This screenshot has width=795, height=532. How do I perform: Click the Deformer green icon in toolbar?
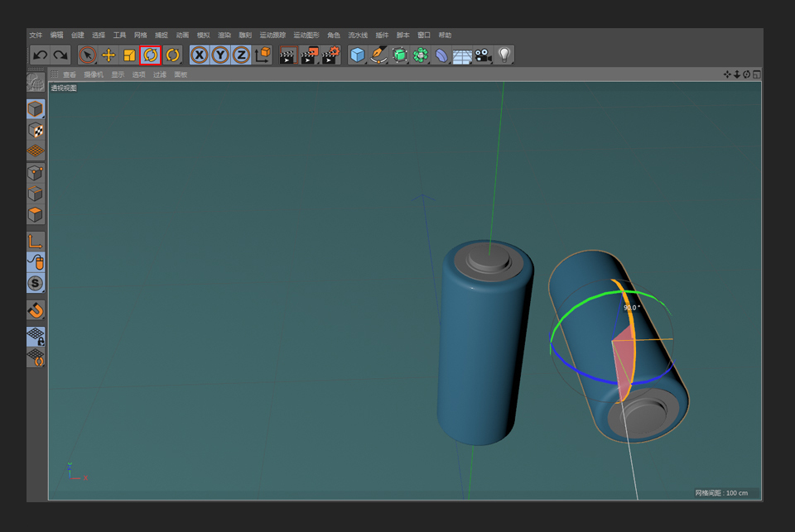401,55
